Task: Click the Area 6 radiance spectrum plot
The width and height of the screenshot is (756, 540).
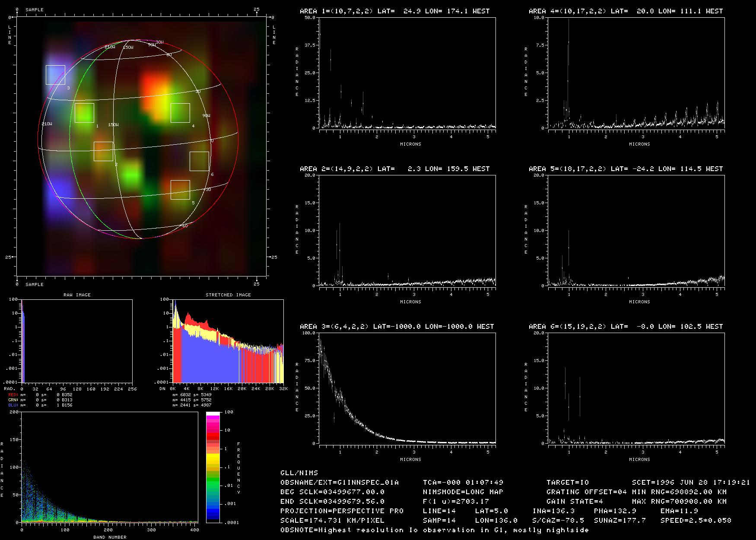Action: pos(636,388)
